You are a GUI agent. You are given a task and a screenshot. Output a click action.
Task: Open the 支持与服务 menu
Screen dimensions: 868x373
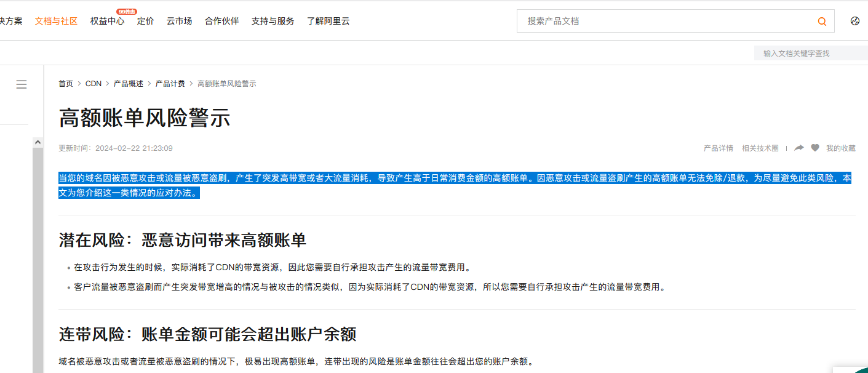pos(273,21)
